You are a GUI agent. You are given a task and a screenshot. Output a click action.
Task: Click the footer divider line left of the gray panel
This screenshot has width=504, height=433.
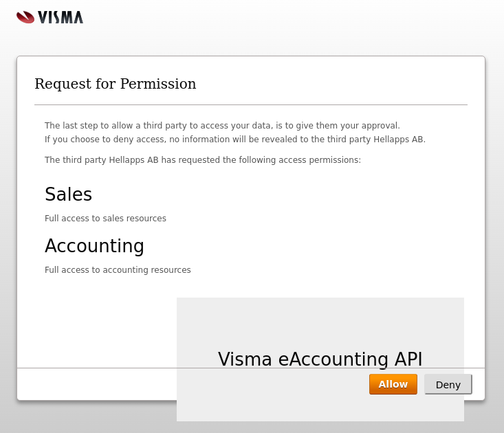[x=96, y=368]
